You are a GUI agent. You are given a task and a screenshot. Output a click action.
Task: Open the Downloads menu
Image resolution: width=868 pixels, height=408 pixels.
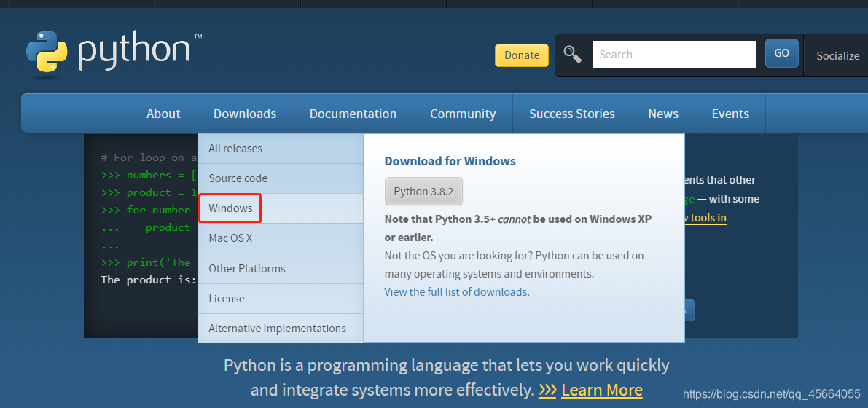(245, 114)
